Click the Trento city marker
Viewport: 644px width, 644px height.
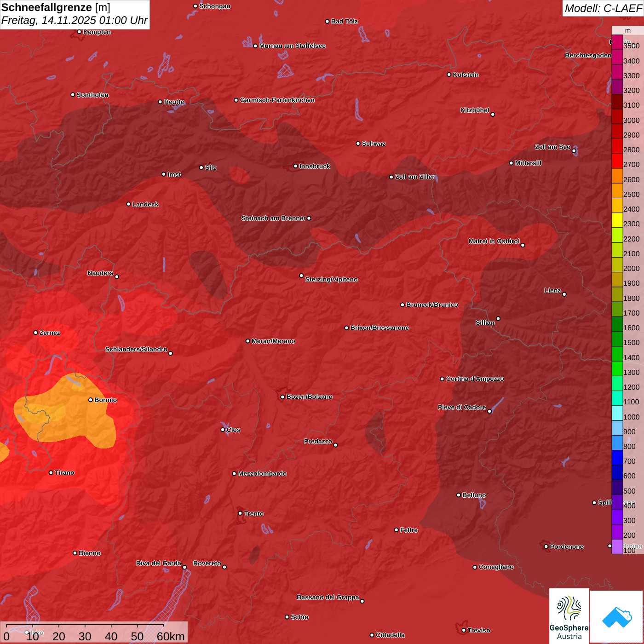point(240,513)
